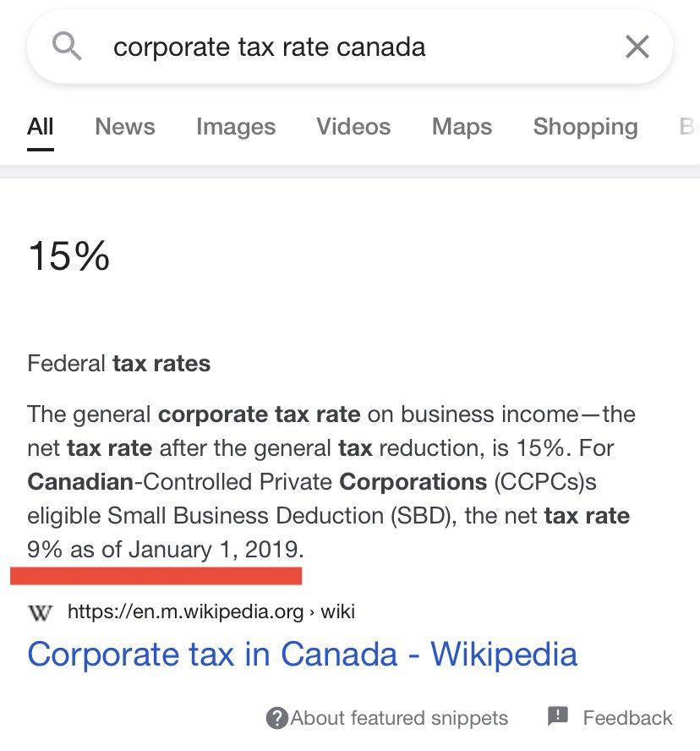Select the All results tab
This screenshot has height=751, width=700.
point(41,127)
